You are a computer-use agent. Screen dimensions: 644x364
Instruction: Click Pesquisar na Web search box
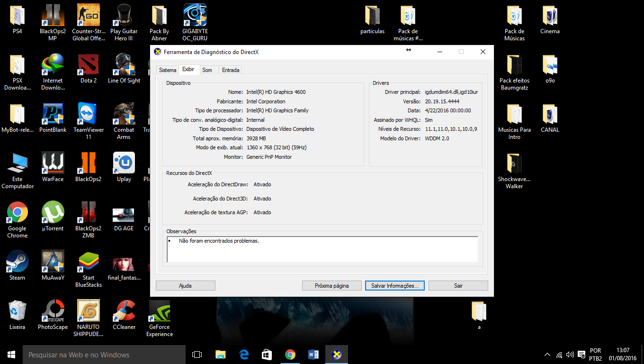point(104,355)
